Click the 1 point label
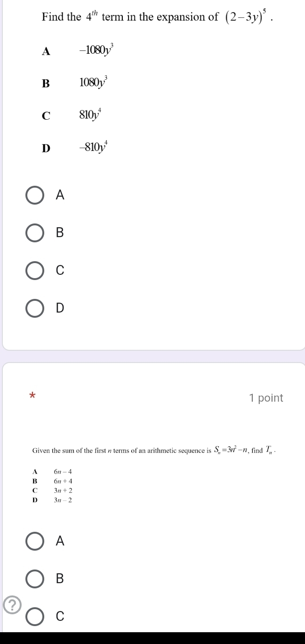The width and height of the screenshot is (305, 644). coord(265,398)
